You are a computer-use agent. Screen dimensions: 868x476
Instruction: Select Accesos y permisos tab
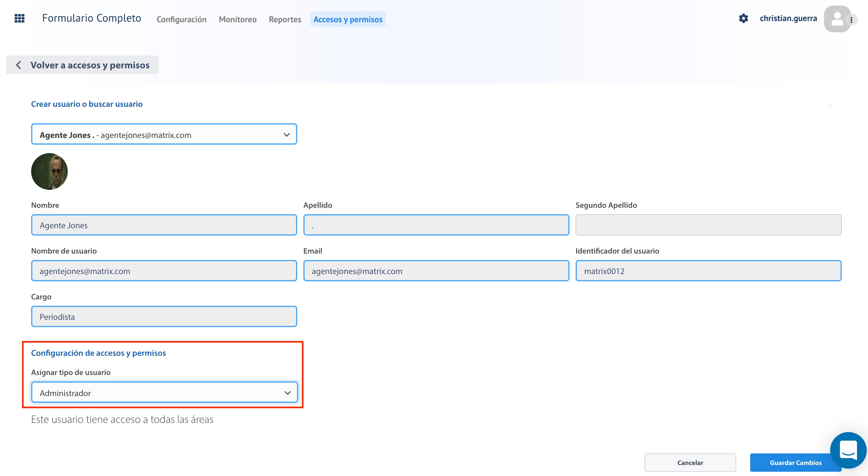348,20
